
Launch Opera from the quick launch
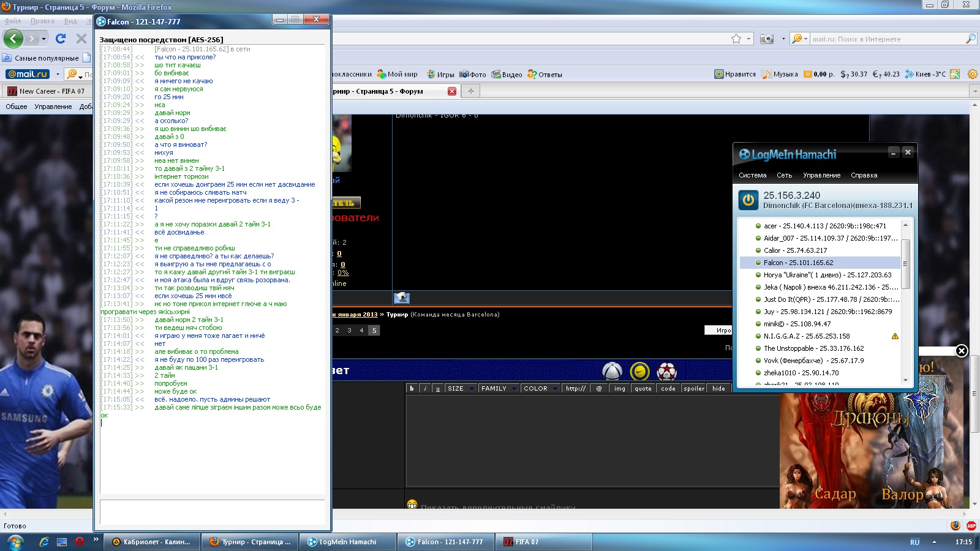80,542
